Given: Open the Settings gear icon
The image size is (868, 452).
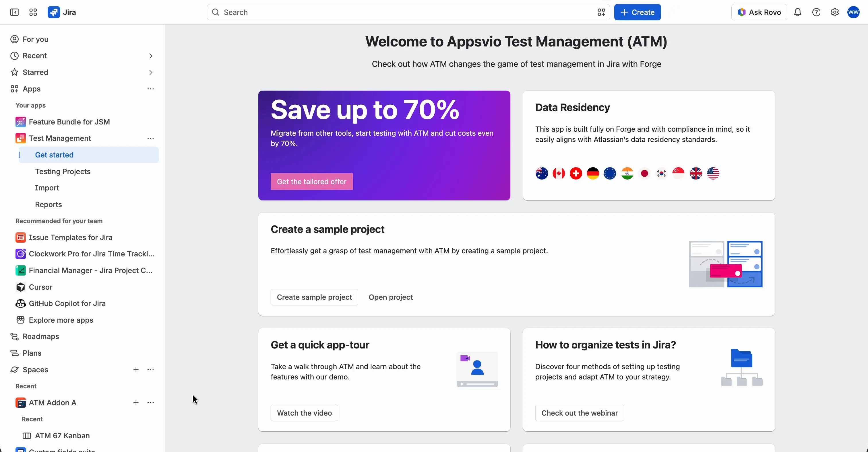Looking at the screenshot, I should [x=835, y=12].
